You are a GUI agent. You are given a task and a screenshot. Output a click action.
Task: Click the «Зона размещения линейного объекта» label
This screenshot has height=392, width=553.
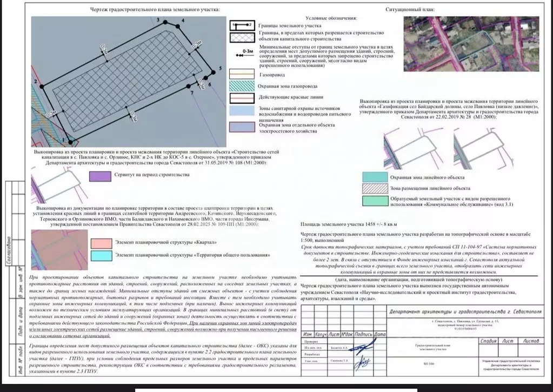click(x=430, y=188)
